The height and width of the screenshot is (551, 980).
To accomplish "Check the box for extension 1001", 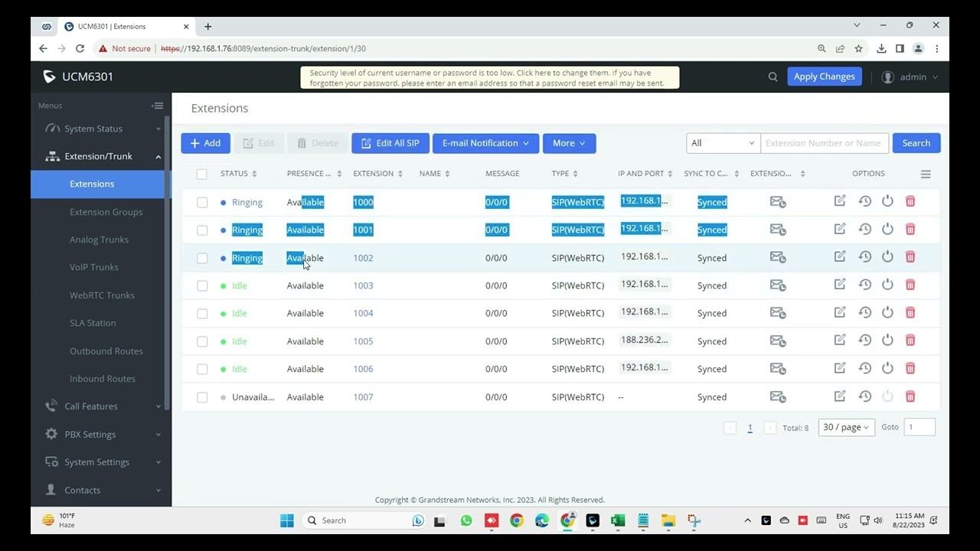I will (202, 230).
